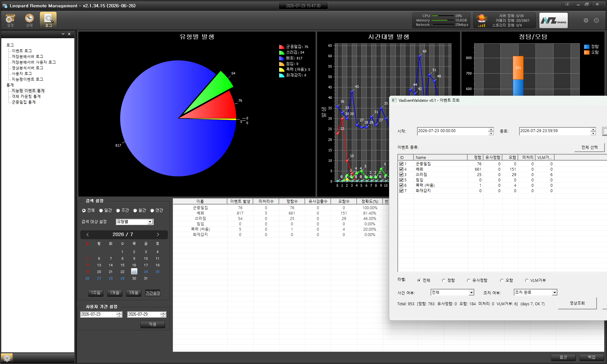This screenshot has width=607, height=364.
Task: Select the 월간 monthly radio button
Action: [135, 210]
